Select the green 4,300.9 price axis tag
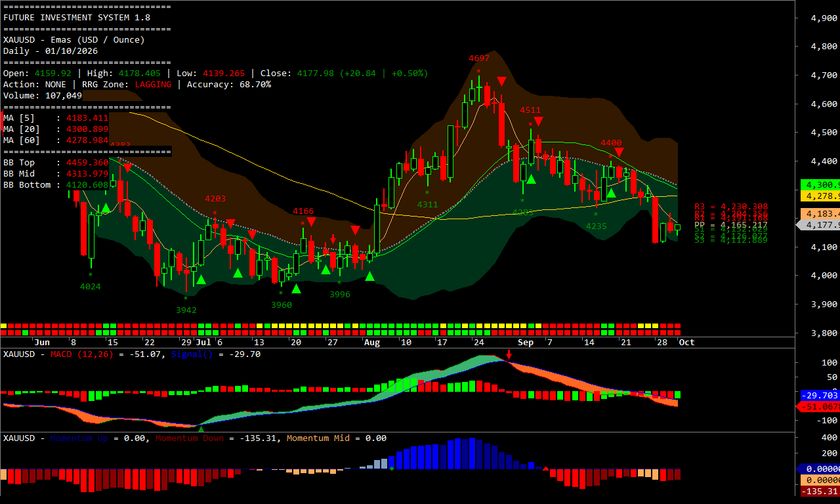The image size is (840, 504). click(821, 184)
